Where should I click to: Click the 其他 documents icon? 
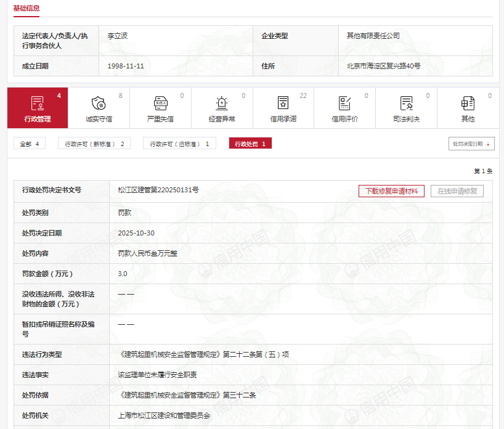point(468,104)
